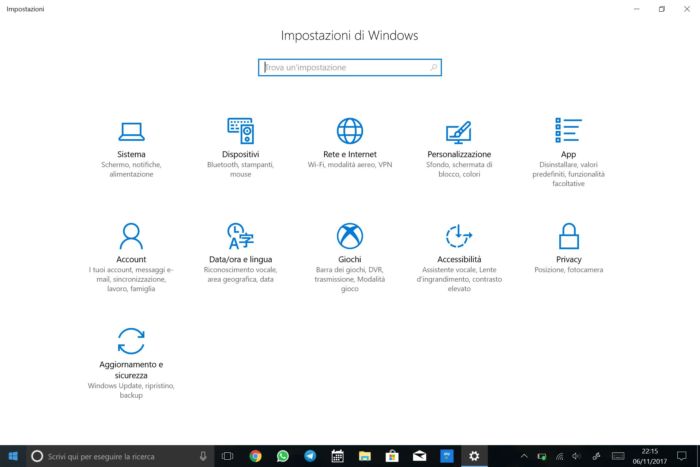Launch Google Chrome from the taskbar

[x=255, y=456]
